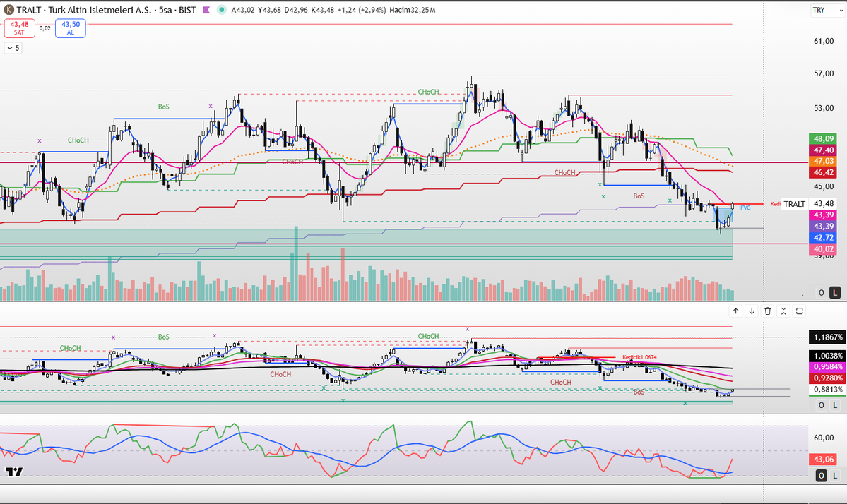Toggle auto scale O on percentage pane

click(821, 404)
